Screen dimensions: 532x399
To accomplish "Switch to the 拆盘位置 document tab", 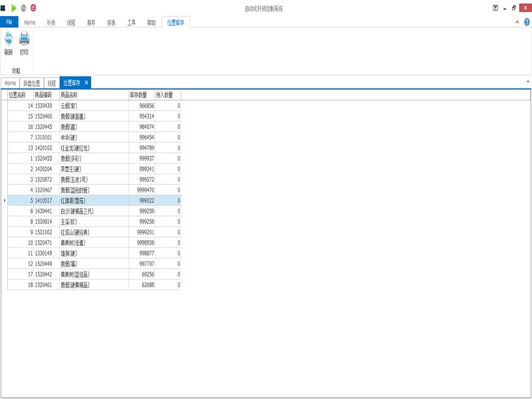I will (32, 83).
